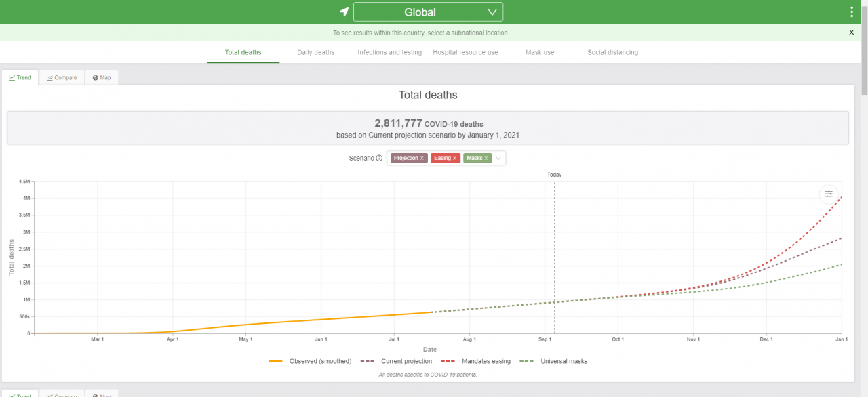Click the scenario info icon
The width and height of the screenshot is (868, 397).
[x=379, y=158]
